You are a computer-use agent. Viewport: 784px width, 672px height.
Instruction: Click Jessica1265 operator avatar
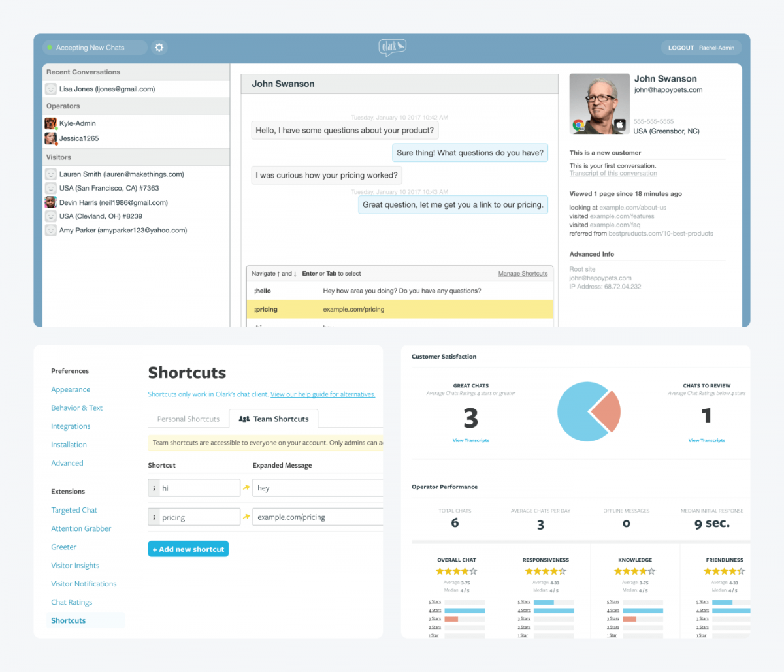(x=50, y=138)
